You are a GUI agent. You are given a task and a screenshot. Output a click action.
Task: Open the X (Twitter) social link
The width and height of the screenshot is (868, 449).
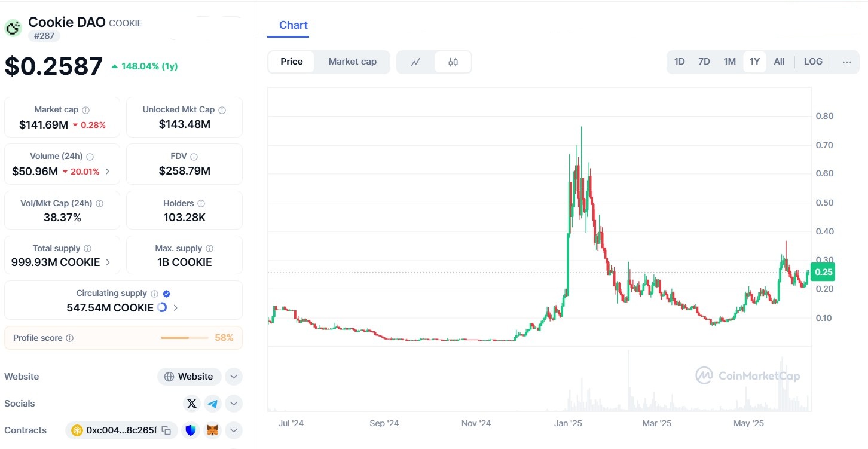pyautogui.click(x=191, y=404)
